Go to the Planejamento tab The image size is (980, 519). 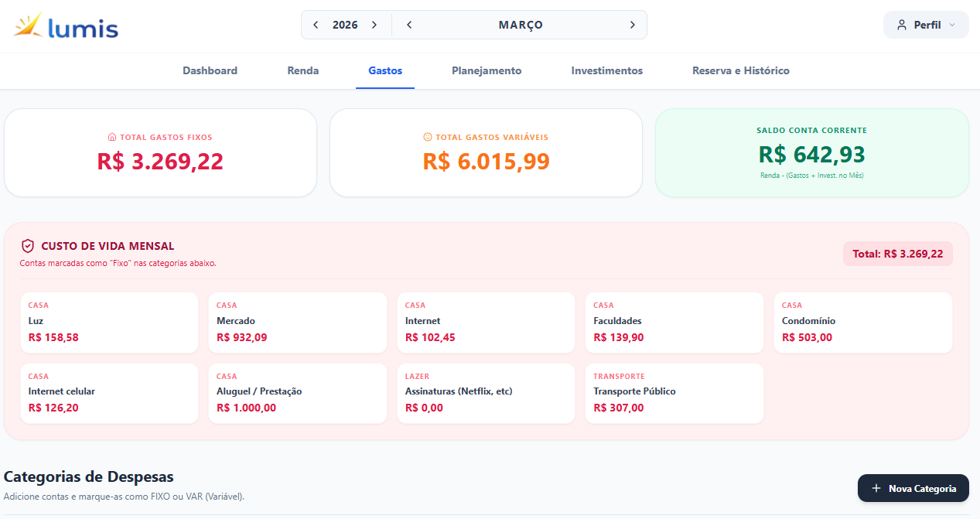point(487,70)
